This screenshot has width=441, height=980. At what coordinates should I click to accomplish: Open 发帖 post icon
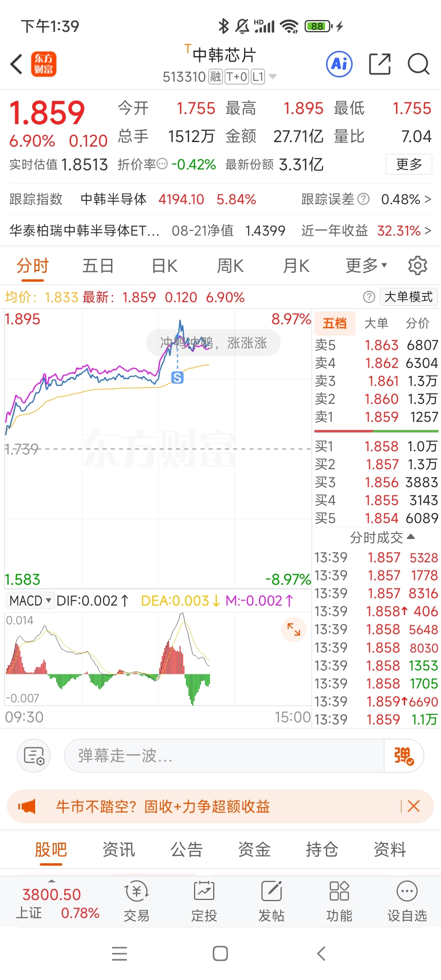pyautogui.click(x=272, y=901)
